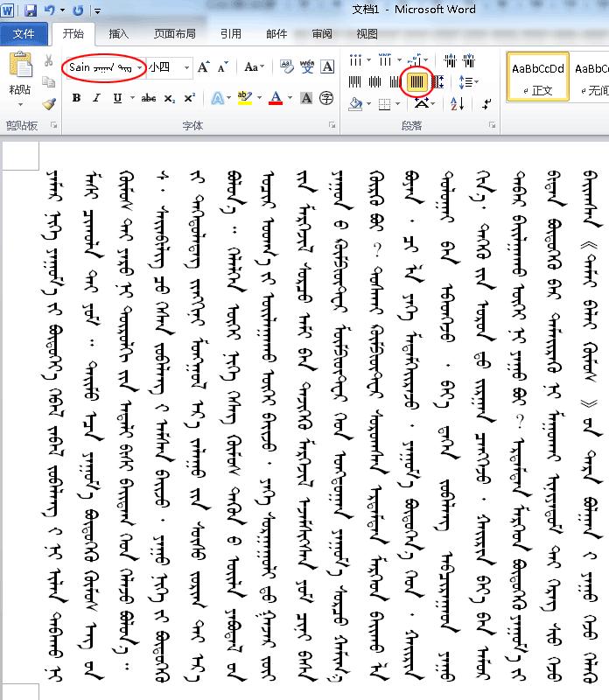Open the font size dropdown showing 小四
Viewport: 609px width, 700px height.
[186, 67]
